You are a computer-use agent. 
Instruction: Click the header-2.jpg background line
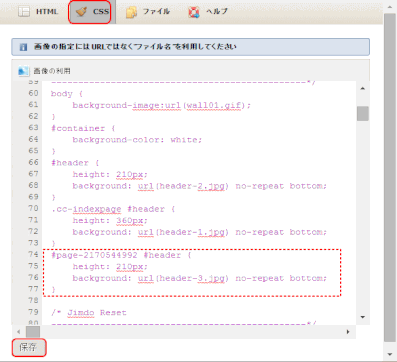[199, 186]
